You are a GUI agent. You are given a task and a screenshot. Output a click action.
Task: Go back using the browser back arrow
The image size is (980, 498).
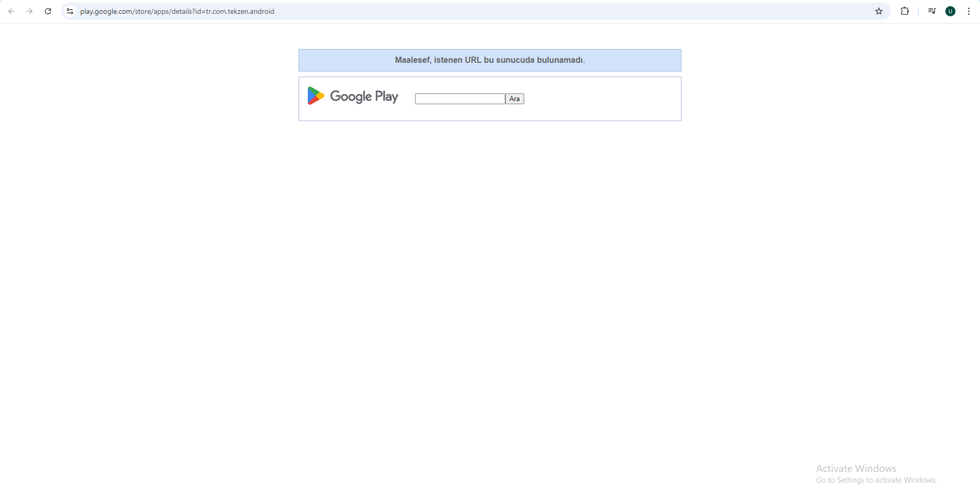tap(11, 11)
